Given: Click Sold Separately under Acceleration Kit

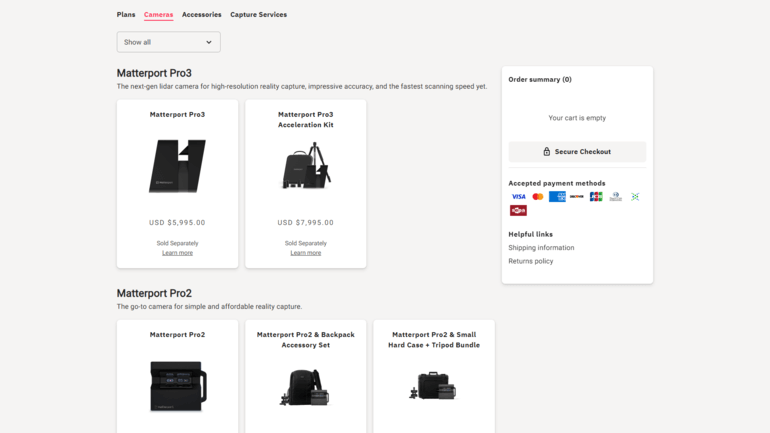Looking at the screenshot, I should point(305,243).
